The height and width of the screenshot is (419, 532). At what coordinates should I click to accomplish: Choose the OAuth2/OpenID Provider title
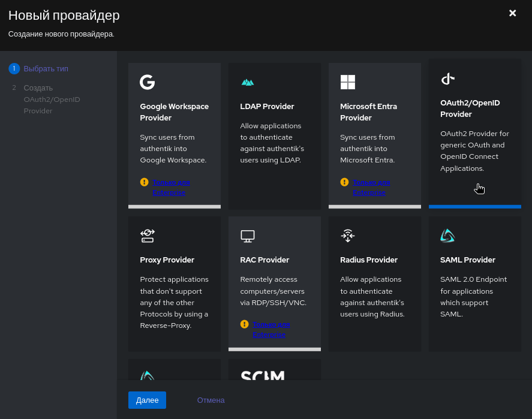tap(470, 108)
